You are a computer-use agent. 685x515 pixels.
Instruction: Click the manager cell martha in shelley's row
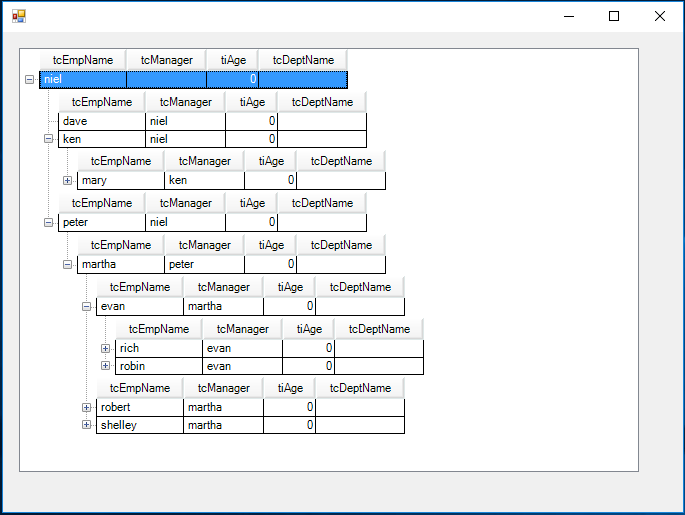[x=224, y=425]
